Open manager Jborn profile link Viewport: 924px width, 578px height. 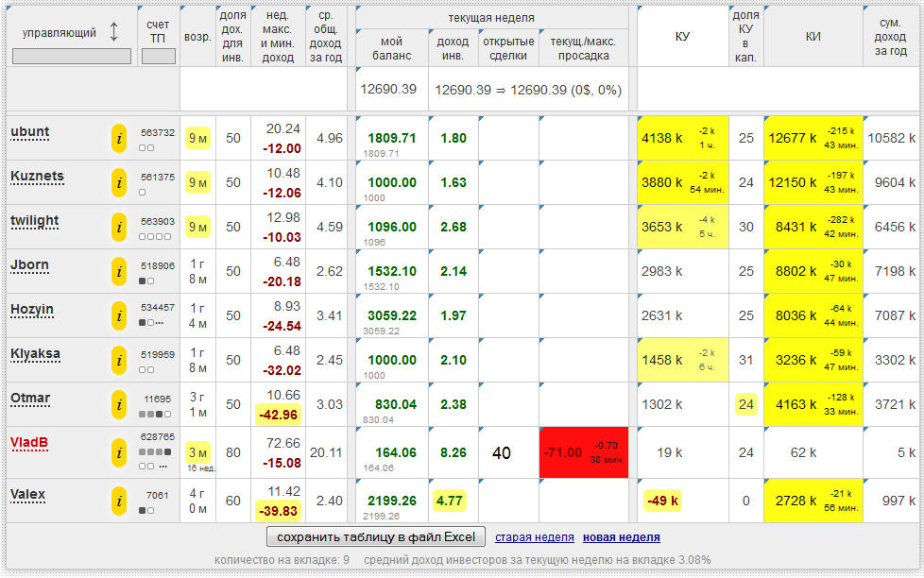point(29,265)
